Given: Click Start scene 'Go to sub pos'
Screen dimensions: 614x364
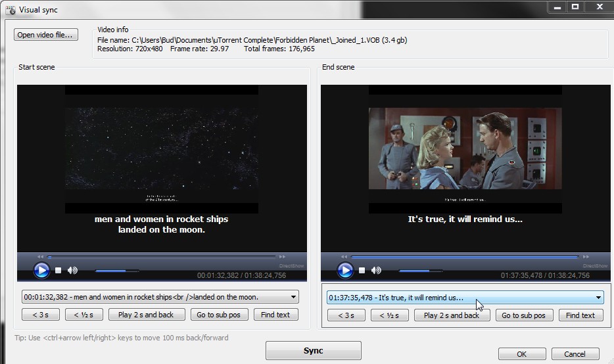Looking at the screenshot, I should click(220, 315).
